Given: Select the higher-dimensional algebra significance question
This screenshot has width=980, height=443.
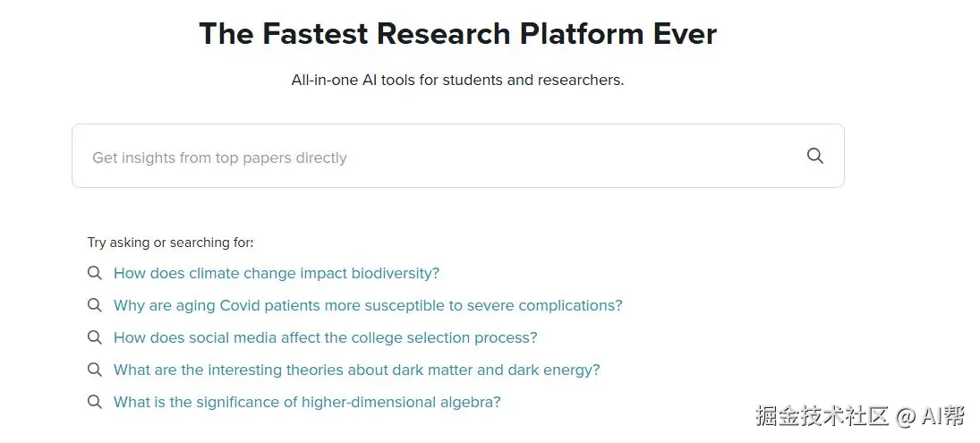Looking at the screenshot, I should coord(307,402).
